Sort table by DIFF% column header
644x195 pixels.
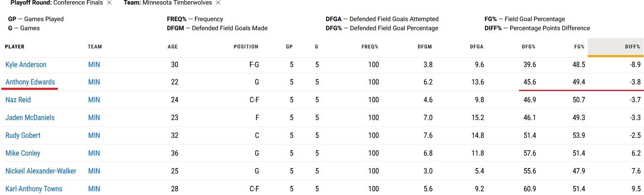(632, 47)
